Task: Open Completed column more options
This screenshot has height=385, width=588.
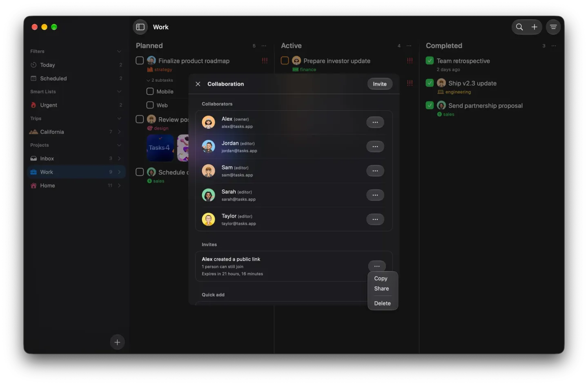Action: coord(554,46)
